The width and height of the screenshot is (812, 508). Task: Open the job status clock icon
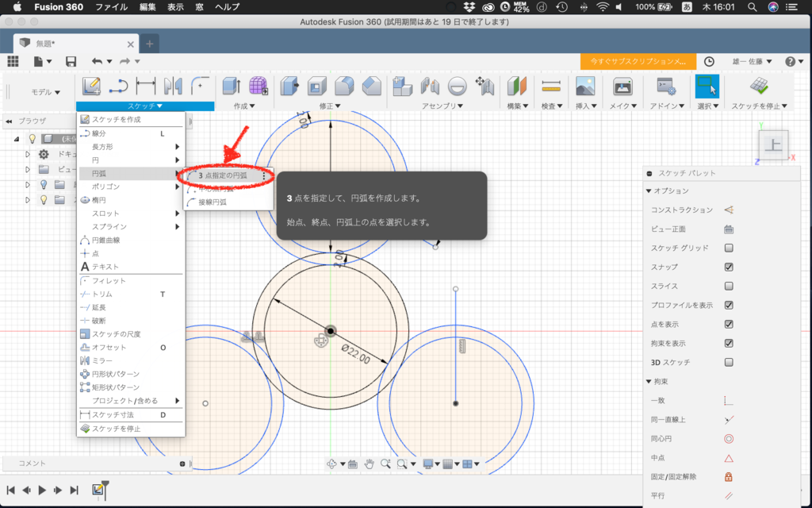[x=709, y=61]
